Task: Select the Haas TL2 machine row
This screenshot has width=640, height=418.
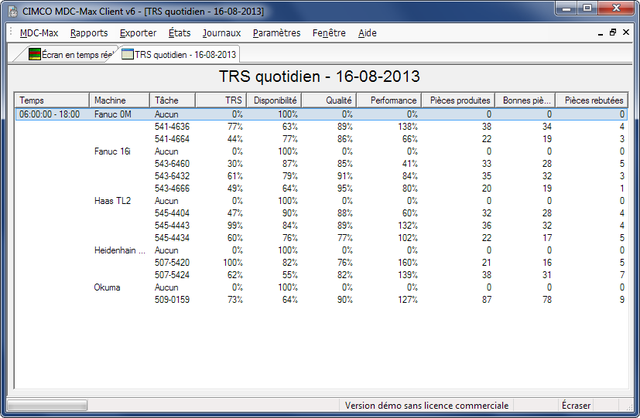Action: [112, 201]
